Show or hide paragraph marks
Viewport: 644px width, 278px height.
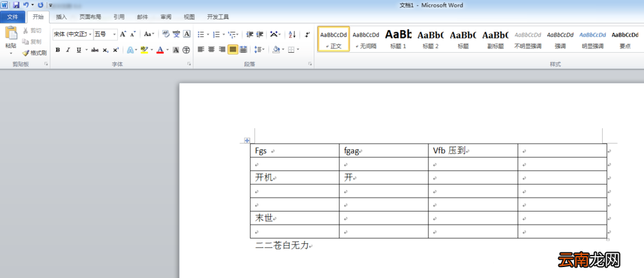pos(308,35)
